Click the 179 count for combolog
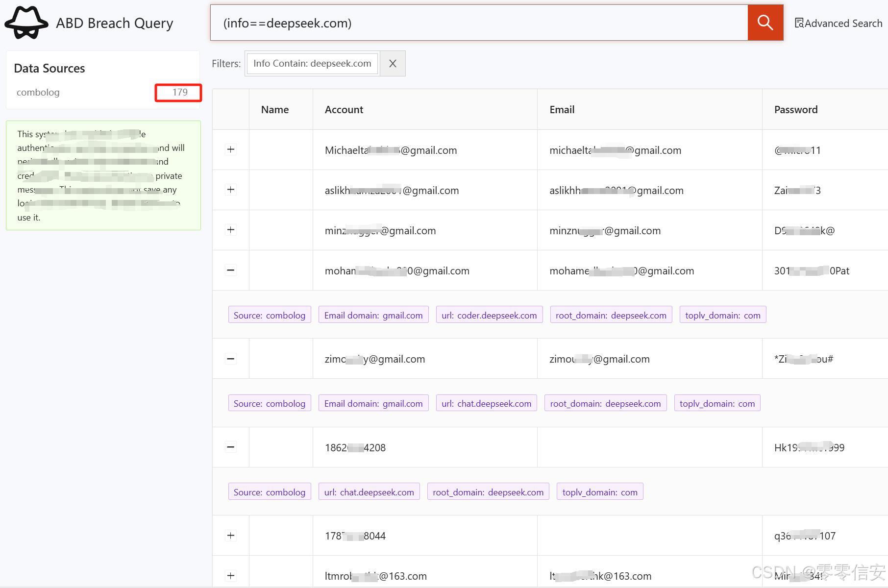The width and height of the screenshot is (888, 588). click(x=179, y=92)
